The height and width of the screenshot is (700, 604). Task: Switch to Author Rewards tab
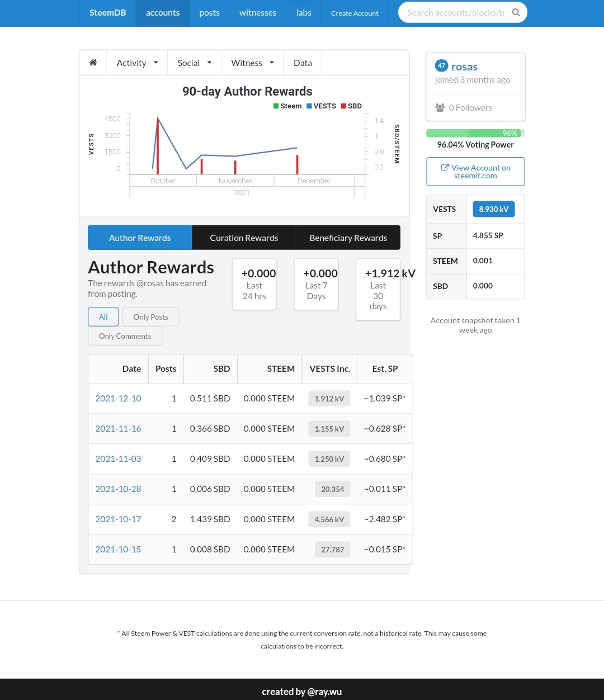(140, 238)
